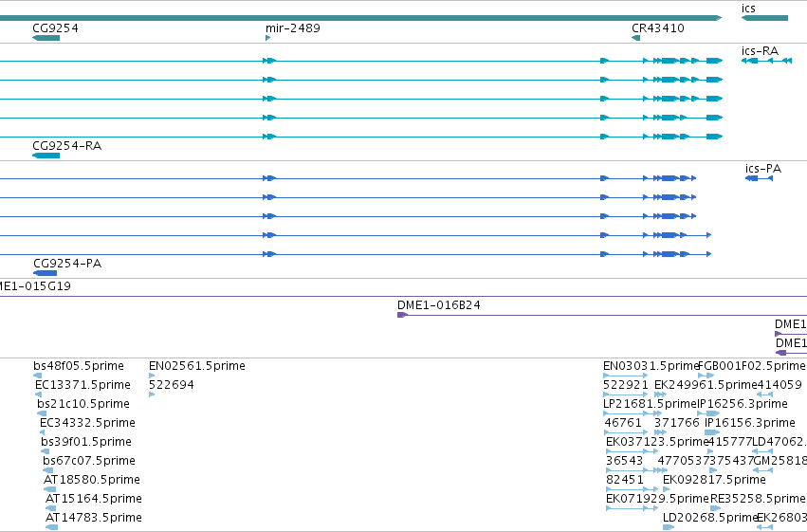This screenshot has height=532, width=807.
Task: Select the EK249961.5prime EST label
Action: click(x=706, y=385)
